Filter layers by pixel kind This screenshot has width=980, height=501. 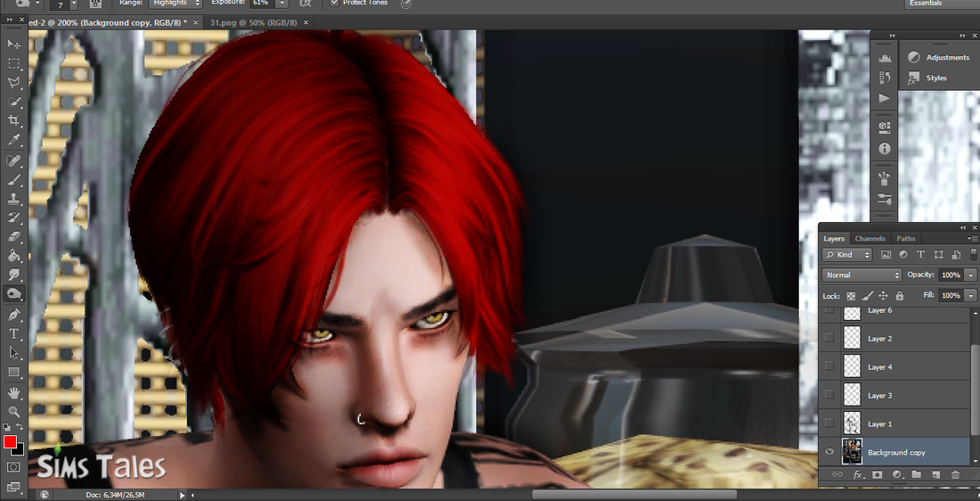[x=886, y=255]
